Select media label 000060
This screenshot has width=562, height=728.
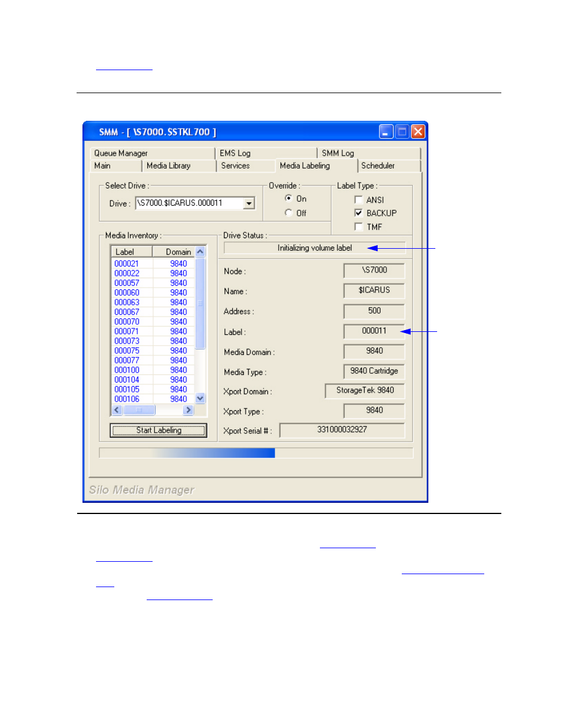[x=127, y=293]
